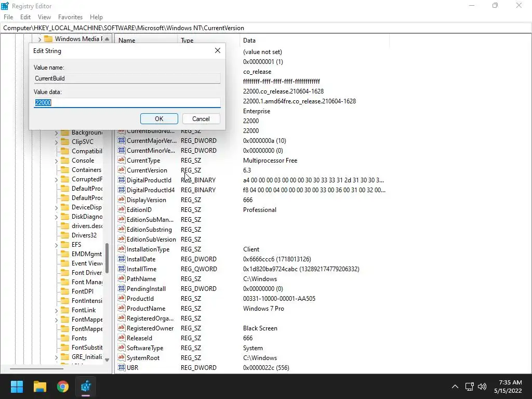Open the volume control in system tray

482,387
